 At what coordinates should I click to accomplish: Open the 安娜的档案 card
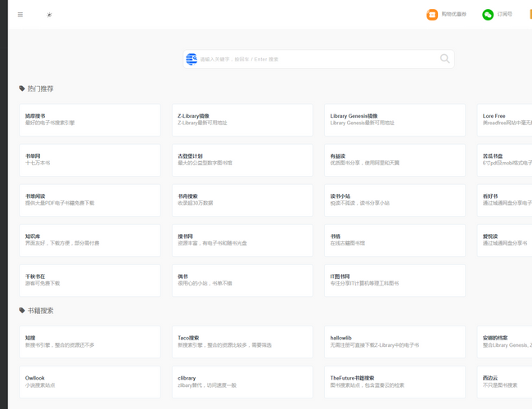click(505, 342)
